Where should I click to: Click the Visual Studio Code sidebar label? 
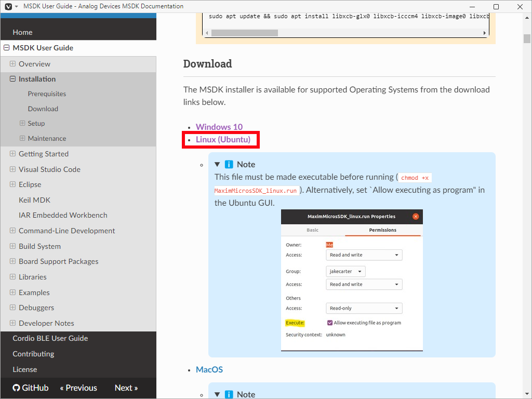(49, 169)
